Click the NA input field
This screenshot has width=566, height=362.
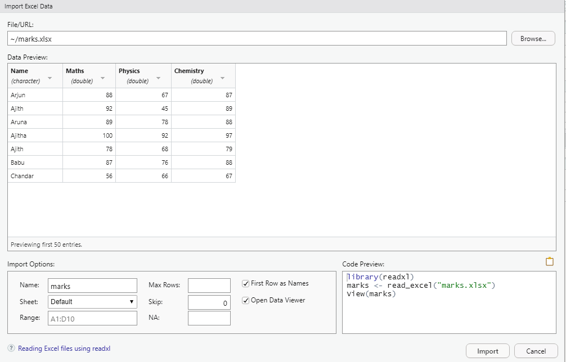point(209,318)
